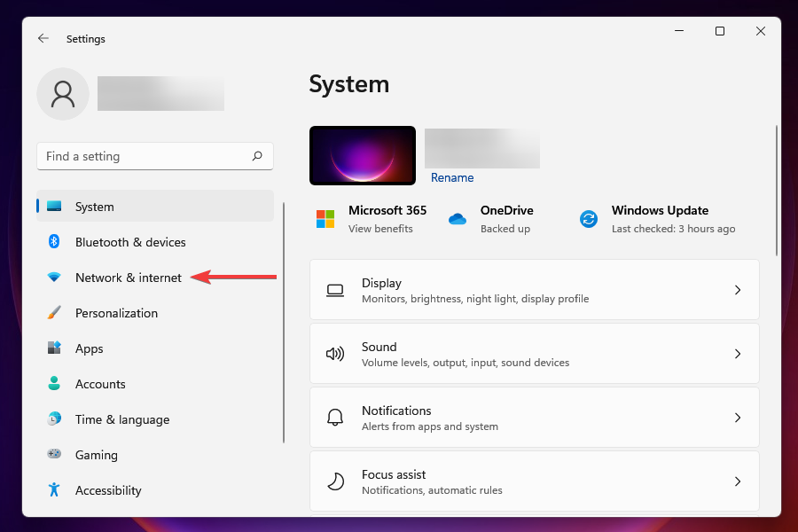Image resolution: width=798 pixels, height=532 pixels.
Task: Open Sound volume levels settings
Action: [535, 353]
